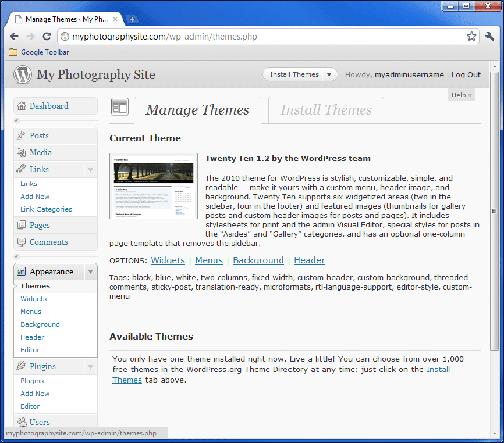Click the browser forward arrow
Image resolution: width=504 pixels, height=443 pixels.
30,36
